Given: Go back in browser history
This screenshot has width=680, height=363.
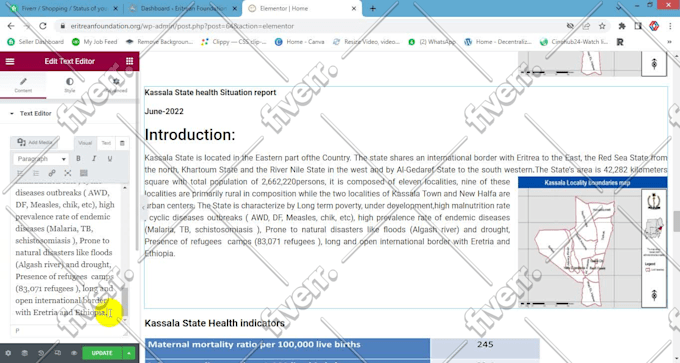Looking at the screenshot, I should [11, 26].
